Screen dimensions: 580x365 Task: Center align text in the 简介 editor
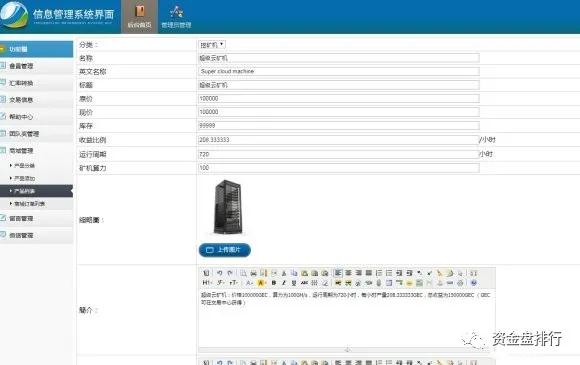[348, 273]
